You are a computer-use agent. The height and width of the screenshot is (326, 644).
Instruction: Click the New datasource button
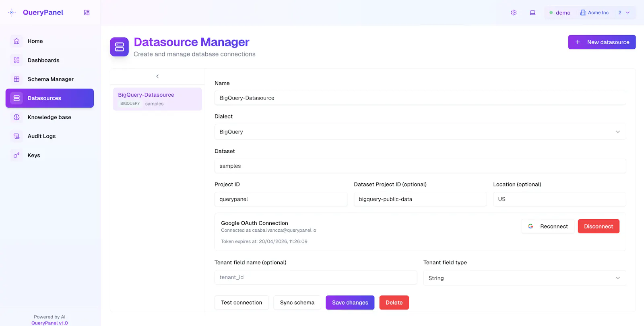602,42
